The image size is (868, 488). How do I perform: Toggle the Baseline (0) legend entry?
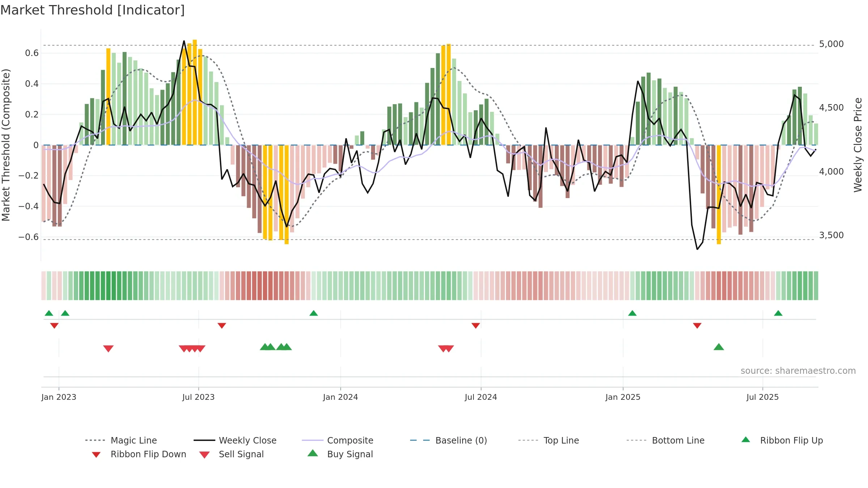tap(448, 440)
